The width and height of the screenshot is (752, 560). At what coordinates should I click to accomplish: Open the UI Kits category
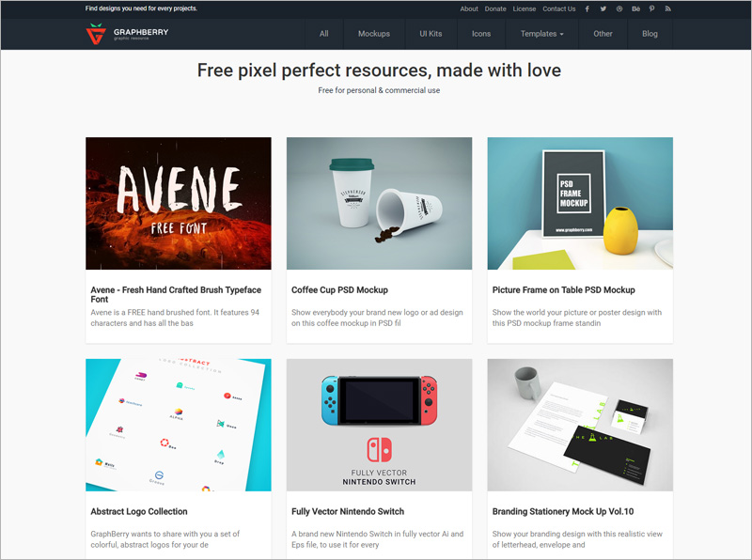point(431,34)
